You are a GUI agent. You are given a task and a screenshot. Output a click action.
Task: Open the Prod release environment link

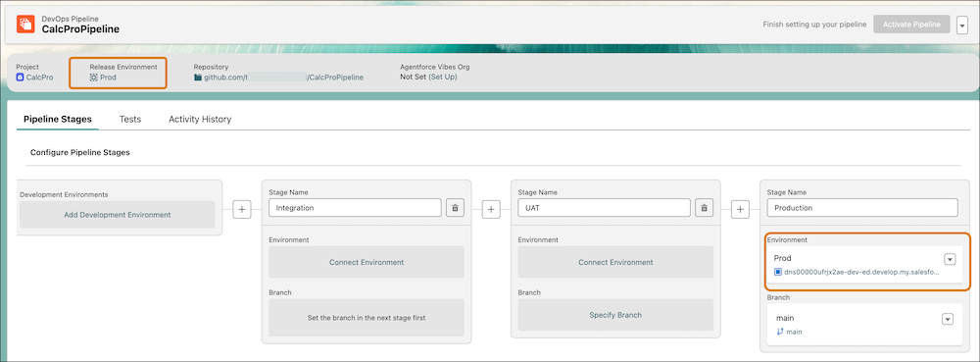click(x=108, y=78)
